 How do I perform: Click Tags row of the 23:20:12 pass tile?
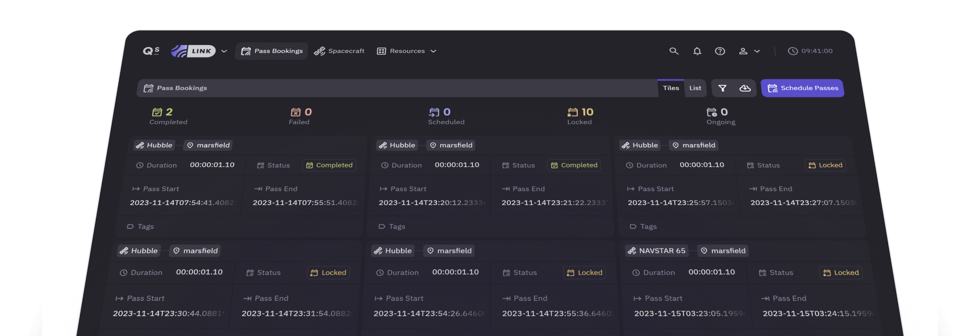point(491,227)
